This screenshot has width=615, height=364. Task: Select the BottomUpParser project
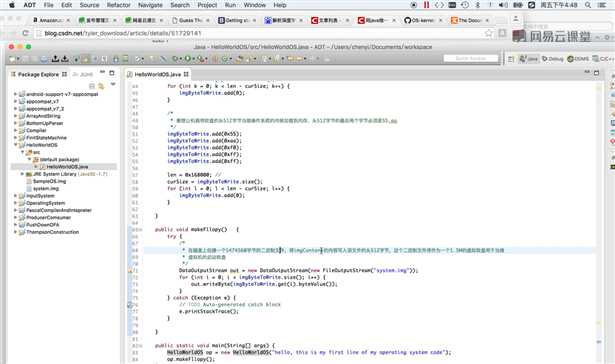pos(44,123)
